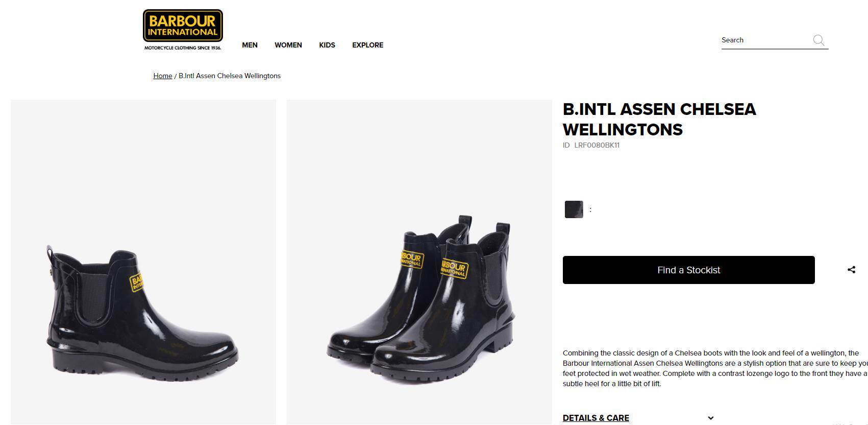Open the KIDS menu

click(x=327, y=45)
